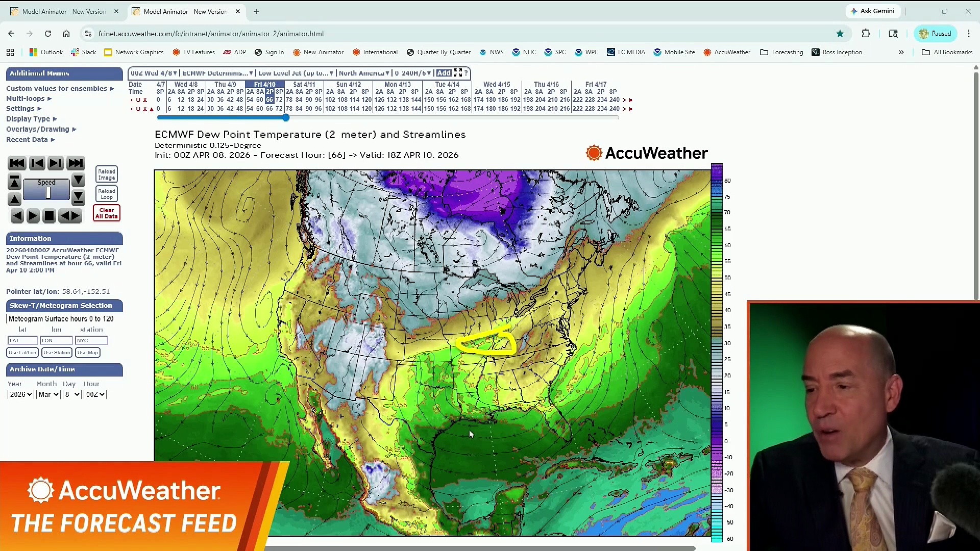
Task: Select archive Year 2026 dropdown
Action: pos(20,394)
